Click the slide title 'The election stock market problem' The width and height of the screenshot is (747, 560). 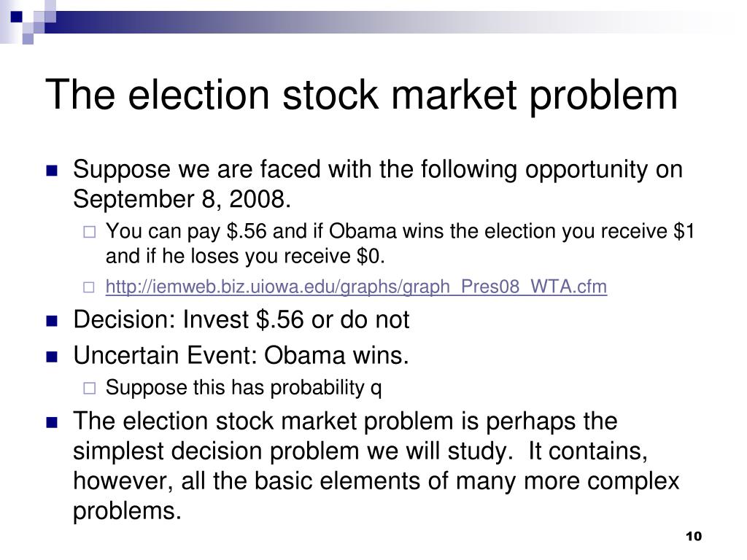point(361,95)
